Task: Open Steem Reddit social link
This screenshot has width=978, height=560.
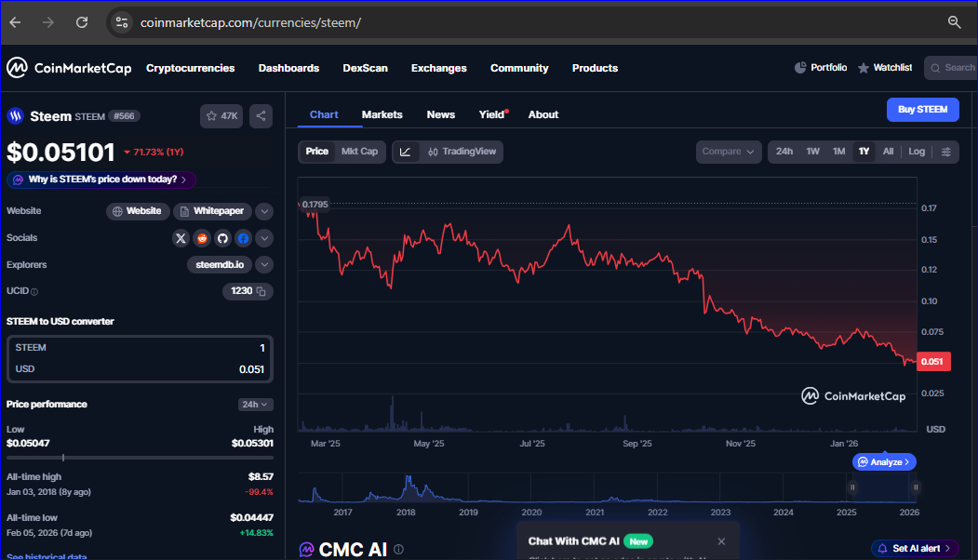Action: click(x=202, y=238)
